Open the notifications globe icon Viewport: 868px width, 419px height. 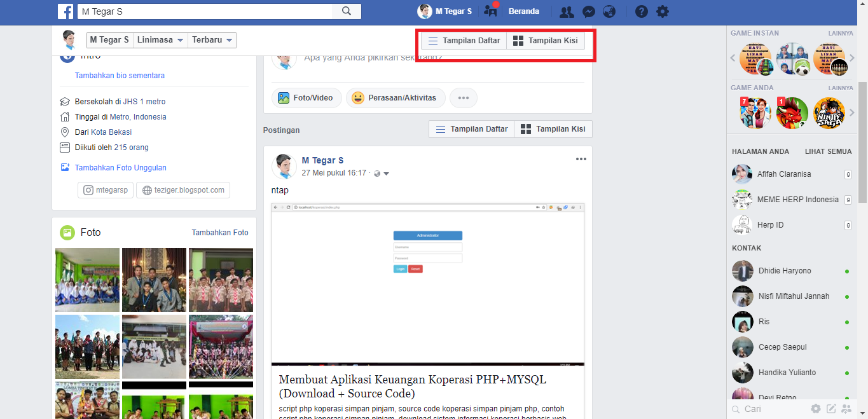point(609,11)
